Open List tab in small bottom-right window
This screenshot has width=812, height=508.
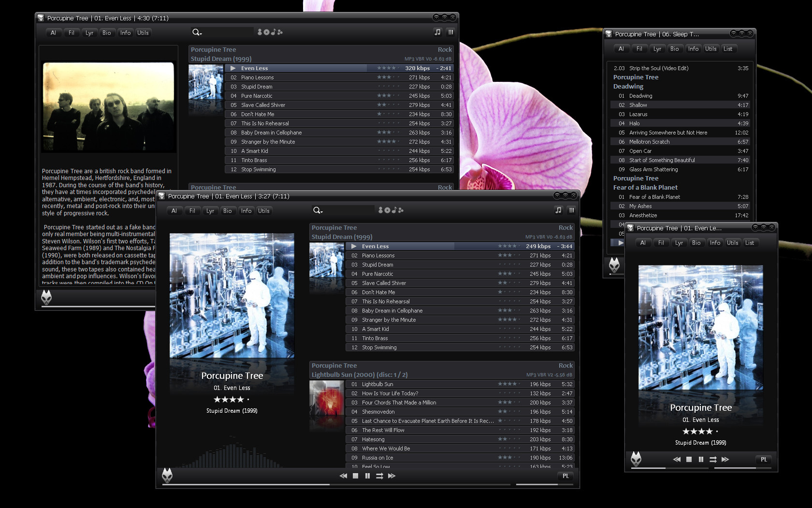[x=750, y=243]
